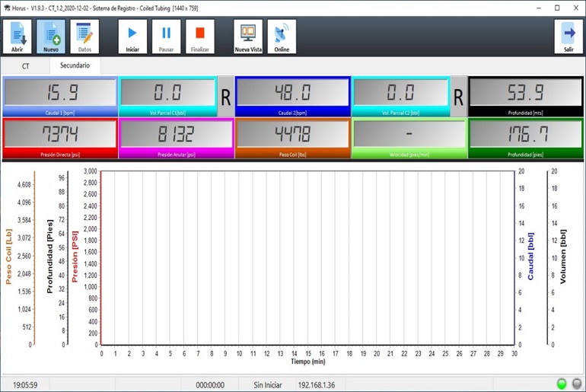
Task: Stop recording with the Finalizar icon
Action: tap(200, 36)
